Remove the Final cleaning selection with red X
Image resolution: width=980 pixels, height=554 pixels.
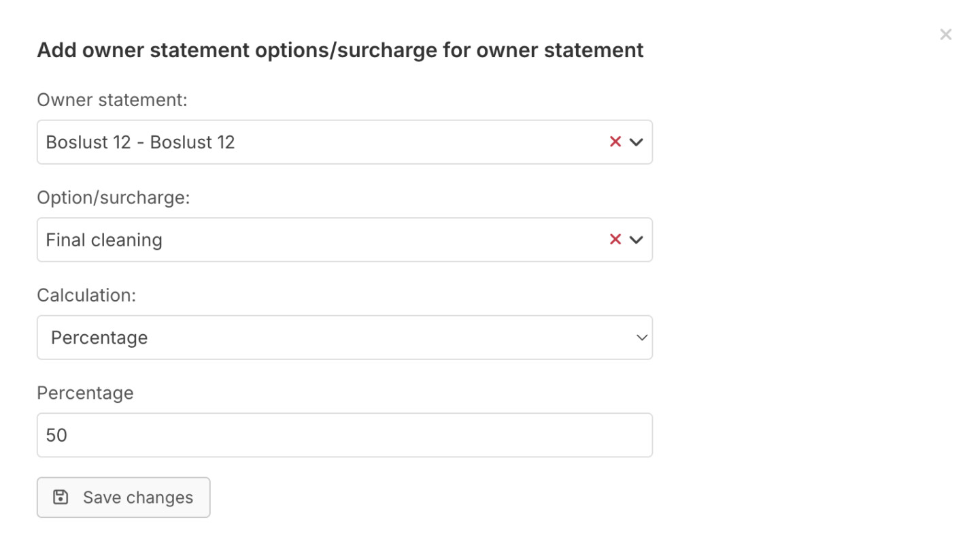coord(615,239)
